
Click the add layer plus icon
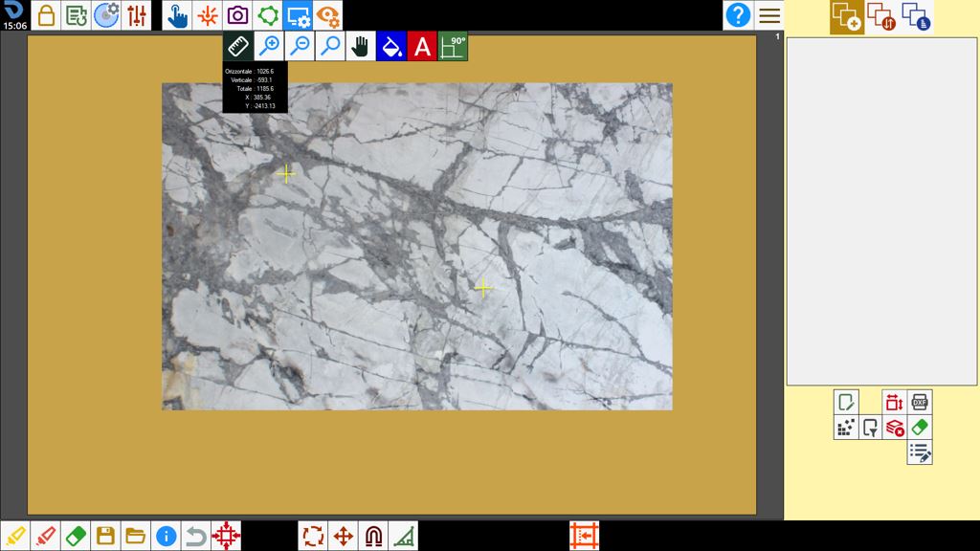tap(847, 17)
